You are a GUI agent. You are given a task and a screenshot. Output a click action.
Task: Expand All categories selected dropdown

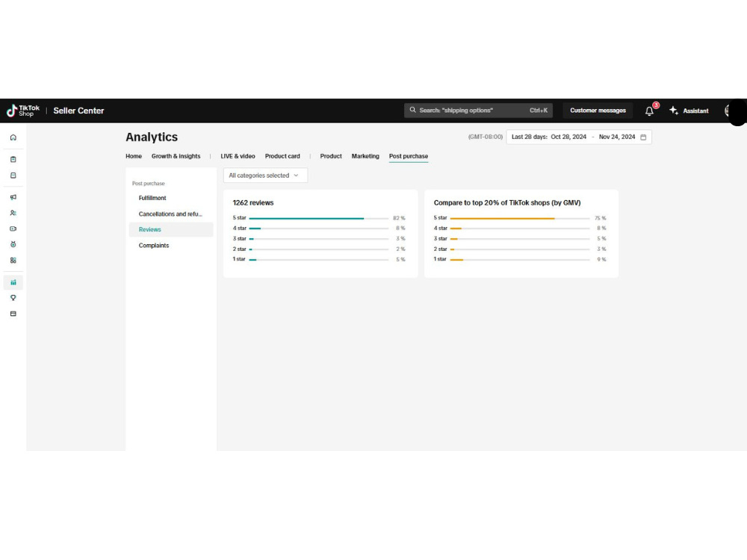coord(265,175)
